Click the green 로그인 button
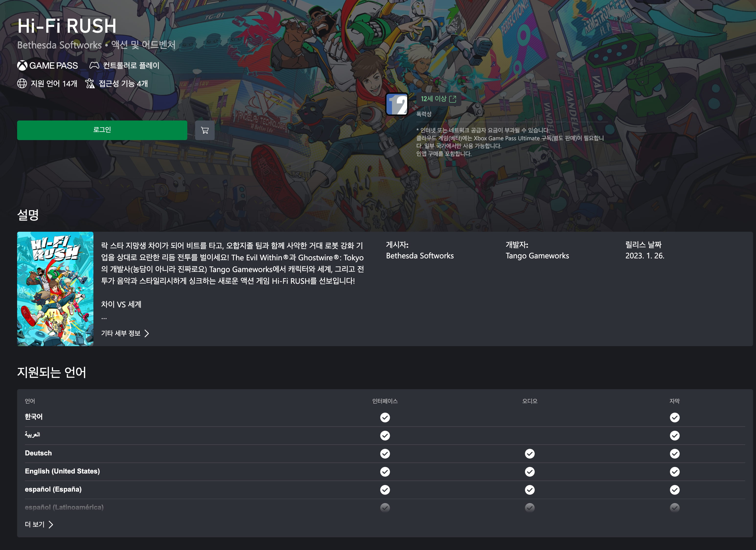This screenshot has height=550, width=756. [102, 130]
